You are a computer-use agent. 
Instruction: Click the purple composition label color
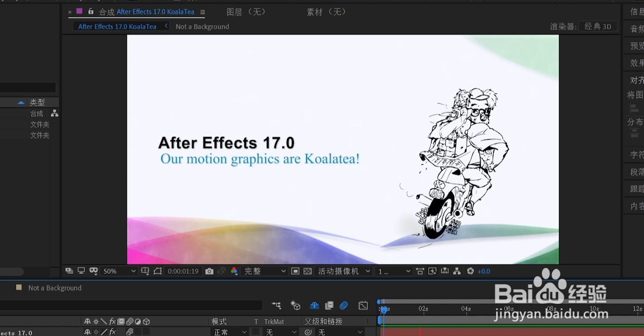[x=79, y=11]
